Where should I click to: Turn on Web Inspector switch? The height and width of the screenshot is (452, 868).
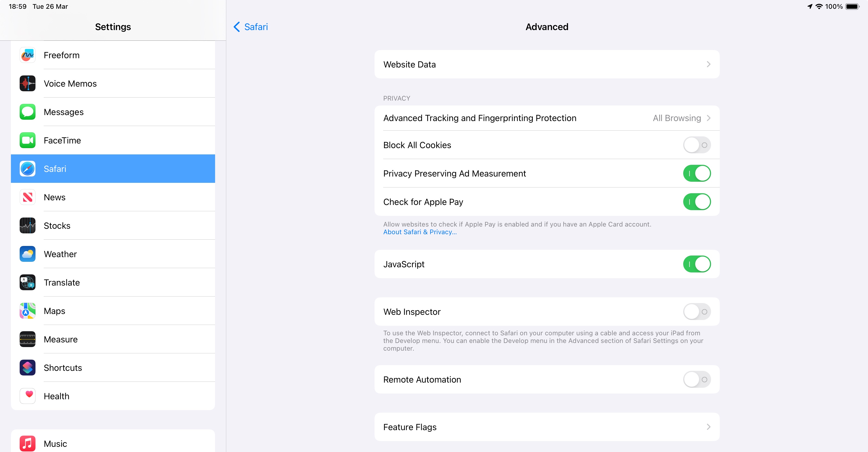pos(697,312)
